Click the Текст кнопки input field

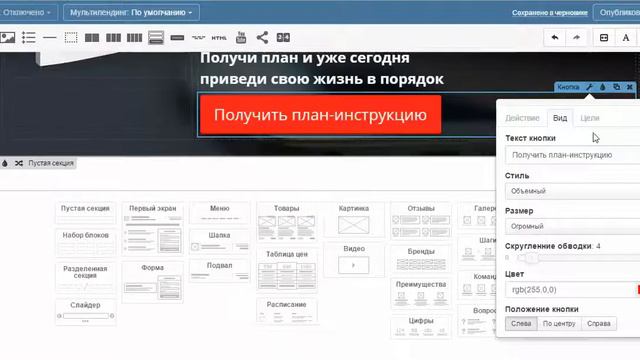click(x=572, y=155)
